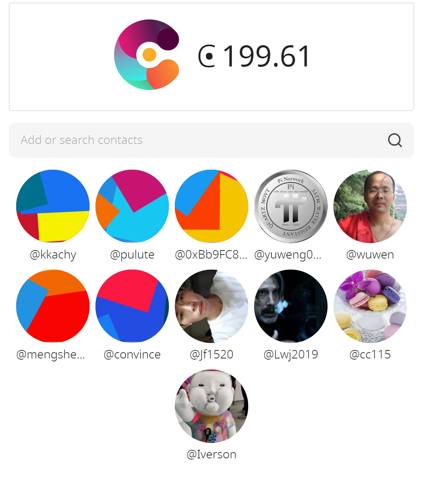
Task: Click the @cc115 username label
Action: 370,354
